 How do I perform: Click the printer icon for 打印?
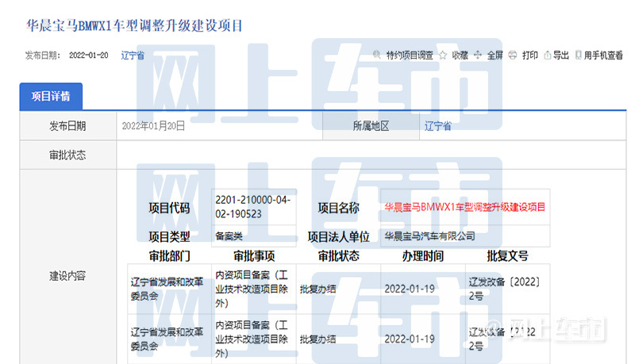pyautogui.click(x=513, y=55)
